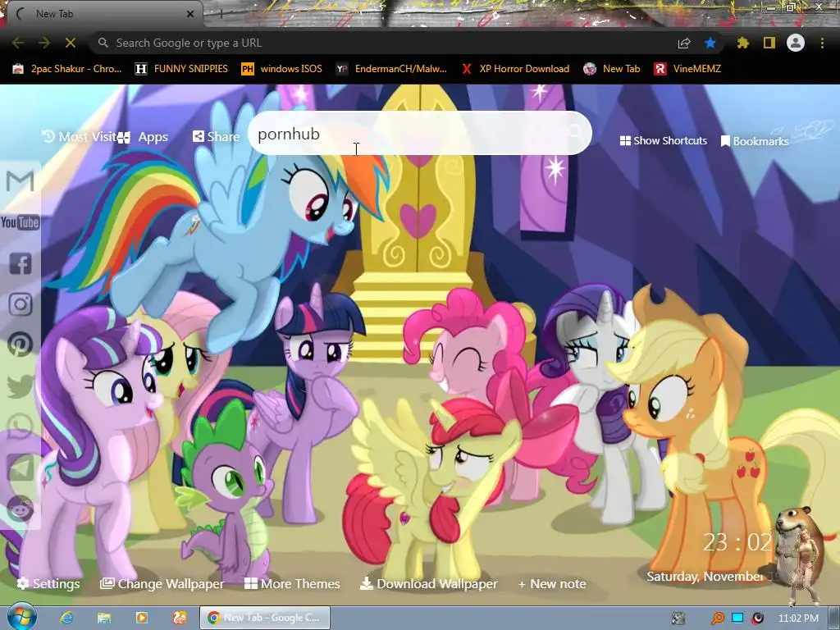840x630 pixels.
Task: Click the Share button on the page
Action: click(x=216, y=137)
